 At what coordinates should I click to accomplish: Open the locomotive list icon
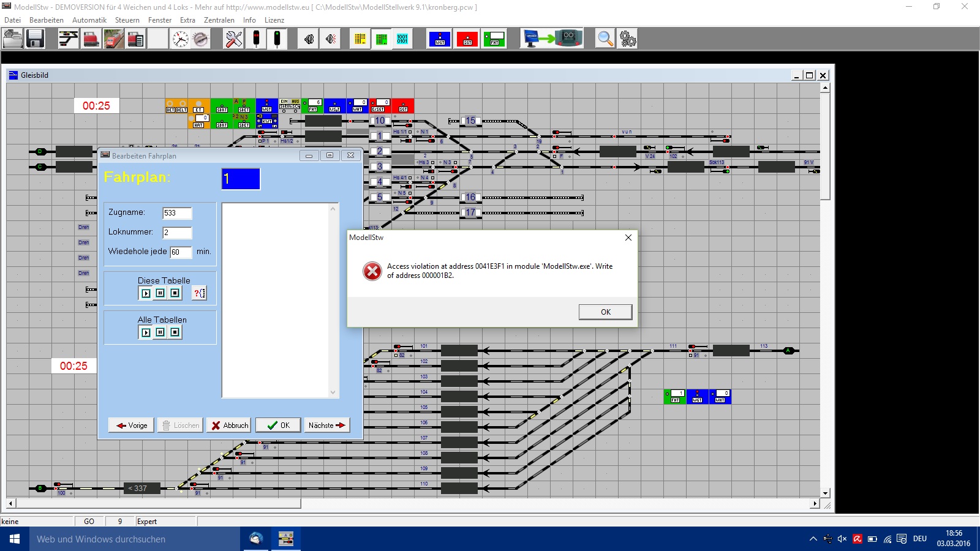(x=135, y=39)
